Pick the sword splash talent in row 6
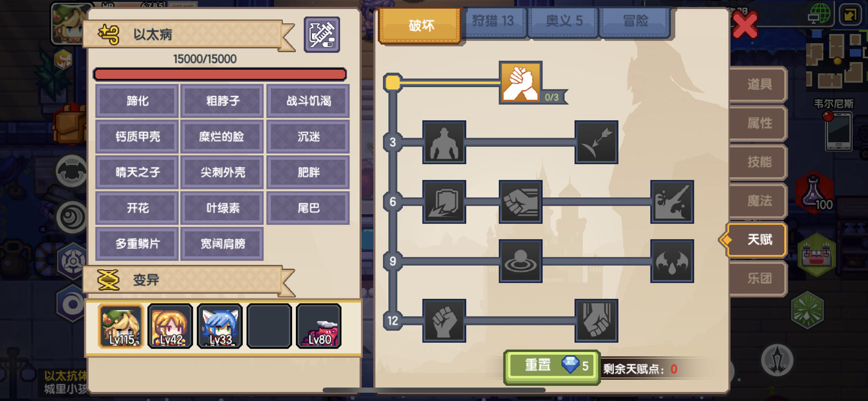The width and height of the screenshot is (868, 401). click(672, 201)
